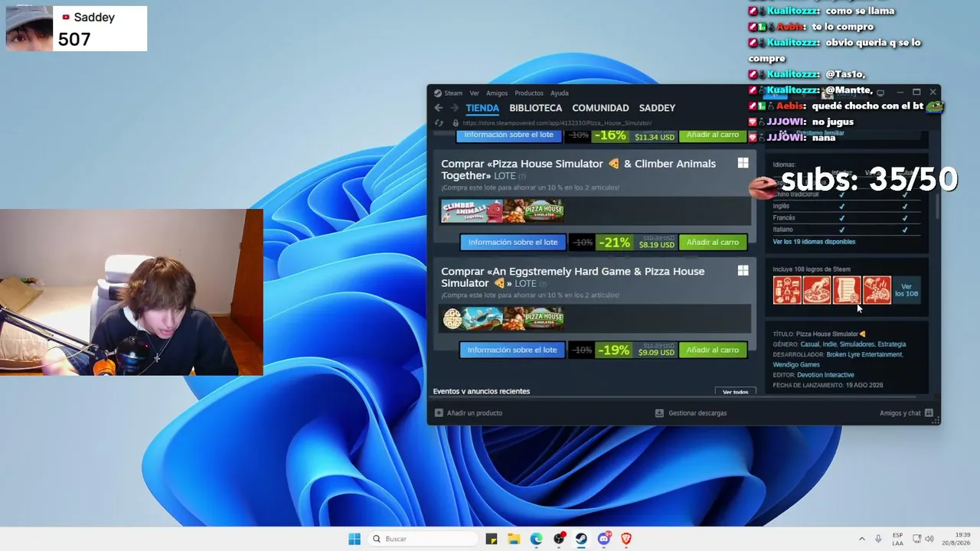Click the download icon beside Gestionar descargas

tap(659, 413)
